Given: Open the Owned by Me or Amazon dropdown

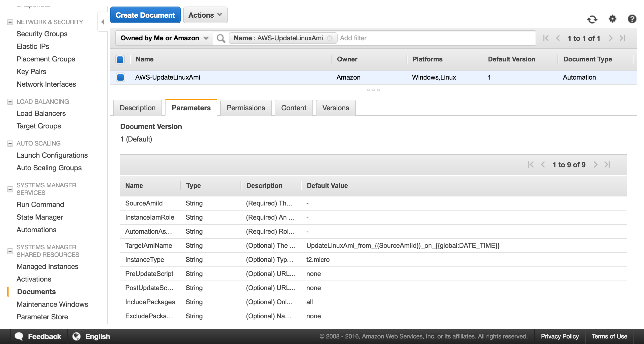Looking at the screenshot, I should tap(164, 38).
